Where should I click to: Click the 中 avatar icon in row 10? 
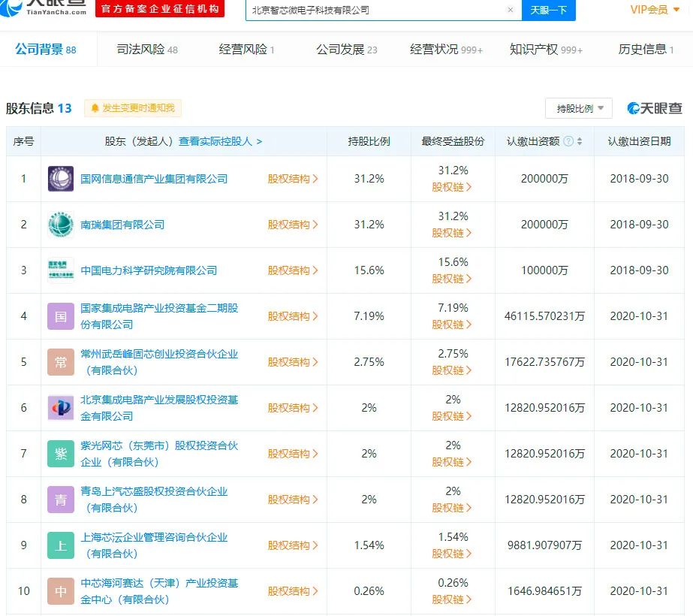61,591
